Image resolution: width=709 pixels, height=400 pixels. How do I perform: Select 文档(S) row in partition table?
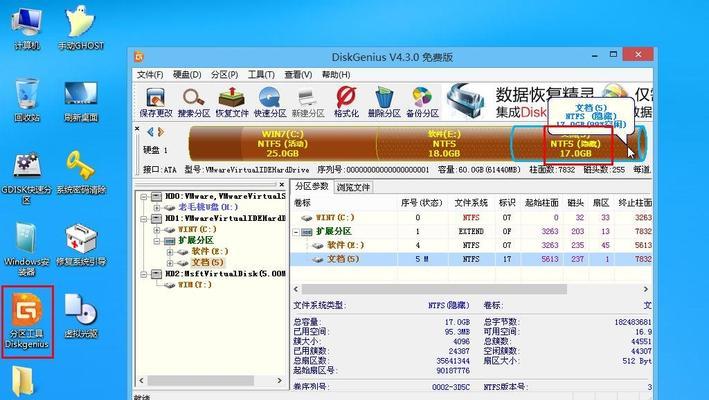tap(472, 259)
